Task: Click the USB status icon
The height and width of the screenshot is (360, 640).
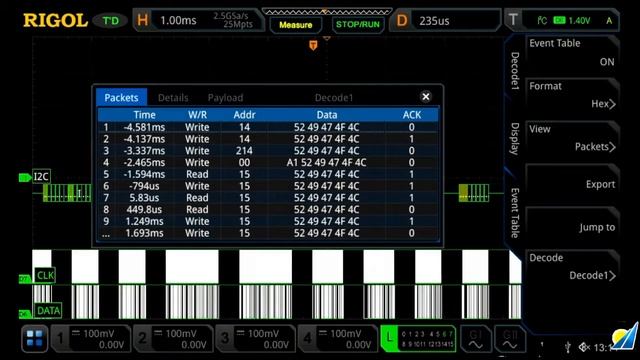Action: coord(568,347)
